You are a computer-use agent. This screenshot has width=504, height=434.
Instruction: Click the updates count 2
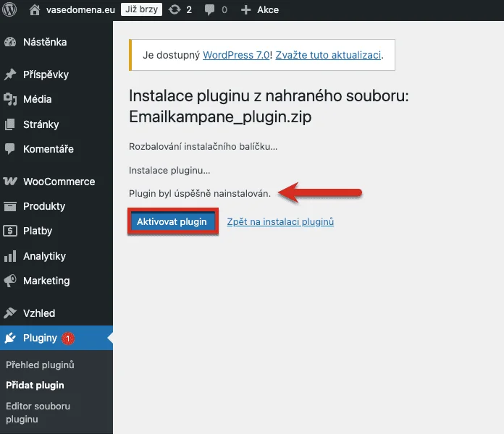click(189, 10)
